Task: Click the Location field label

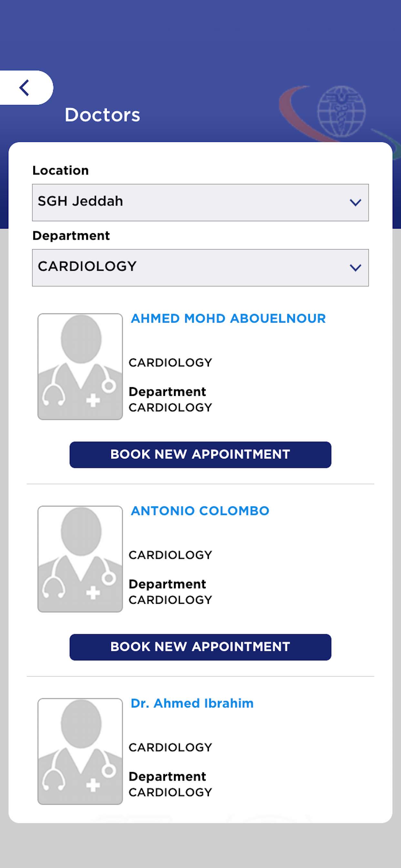Action: (x=61, y=170)
